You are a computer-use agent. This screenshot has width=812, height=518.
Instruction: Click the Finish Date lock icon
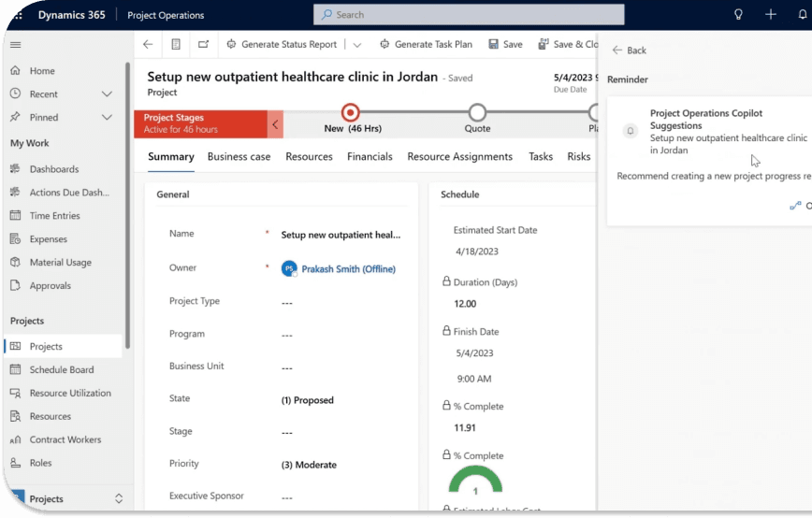click(446, 330)
